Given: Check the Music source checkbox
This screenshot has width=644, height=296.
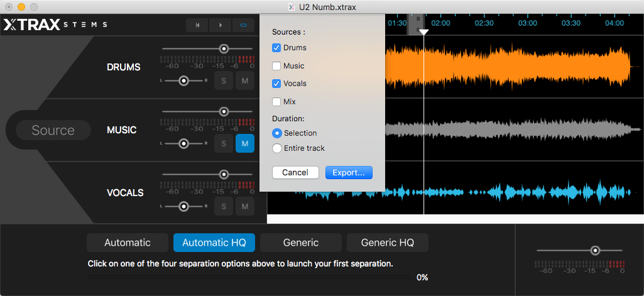Looking at the screenshot, I should (x=276, y=66).
